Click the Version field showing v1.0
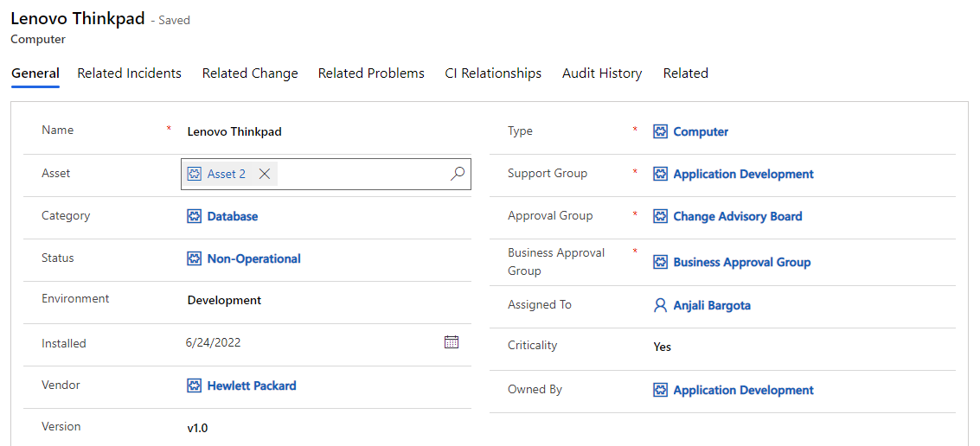This screenshot has width=980, height=446. click(x=198, y=428)
